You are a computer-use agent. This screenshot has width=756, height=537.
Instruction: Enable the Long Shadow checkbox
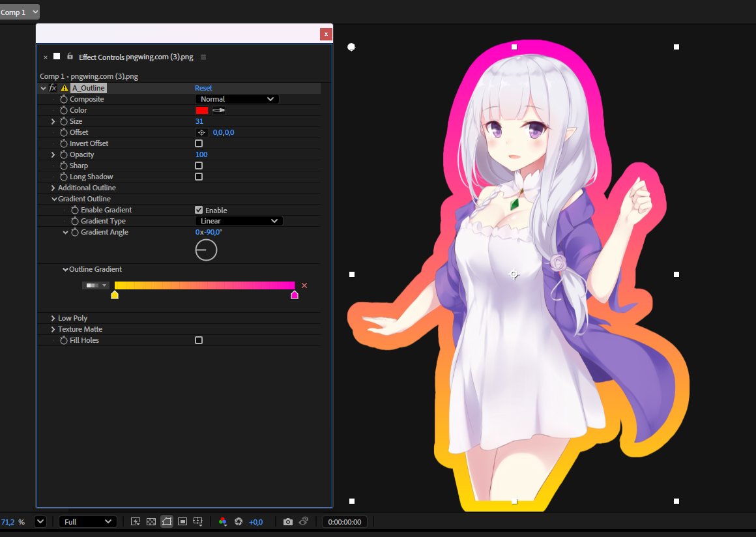coord(199,177)
